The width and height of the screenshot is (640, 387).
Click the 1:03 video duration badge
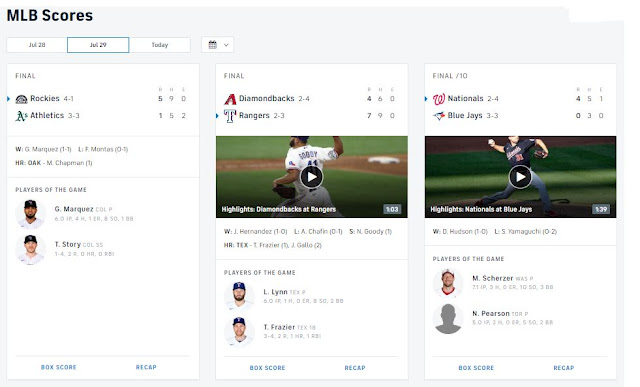pyautogui.click(x=392, y=209)
